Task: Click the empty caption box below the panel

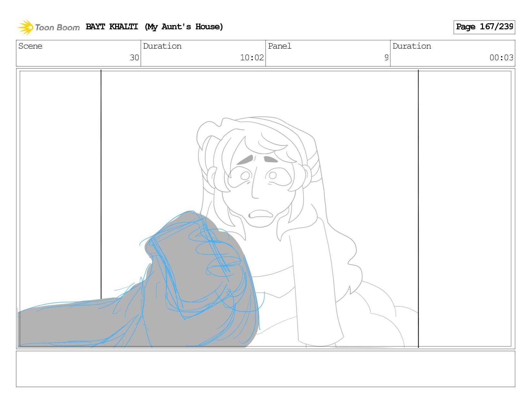Action: 265,369
